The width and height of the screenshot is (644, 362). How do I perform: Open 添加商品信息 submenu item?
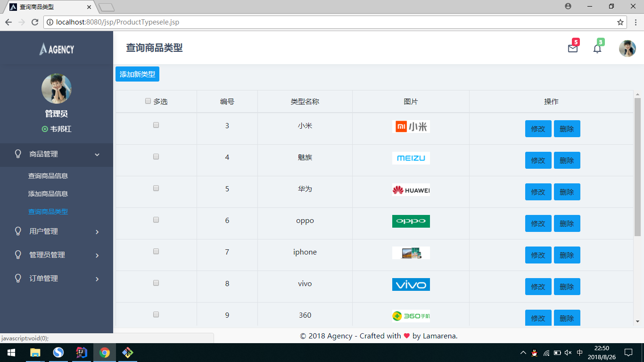coord(48,194)
